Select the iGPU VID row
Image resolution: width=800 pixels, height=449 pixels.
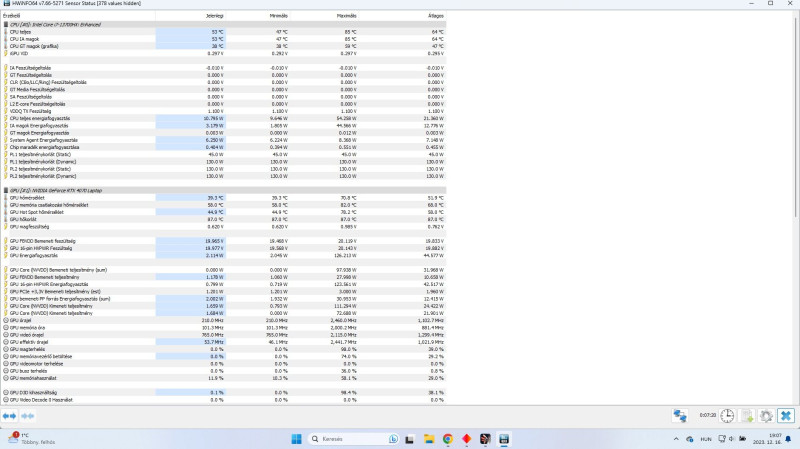(x=223, y=53)
